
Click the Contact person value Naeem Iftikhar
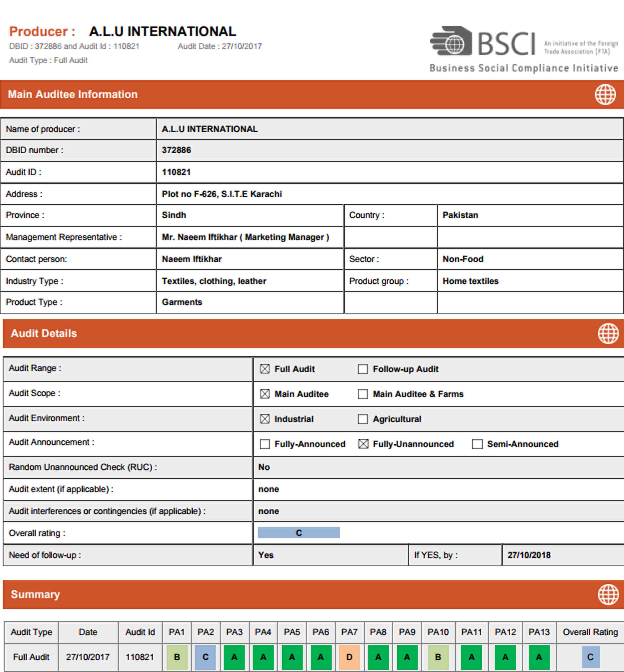[192, 259]
